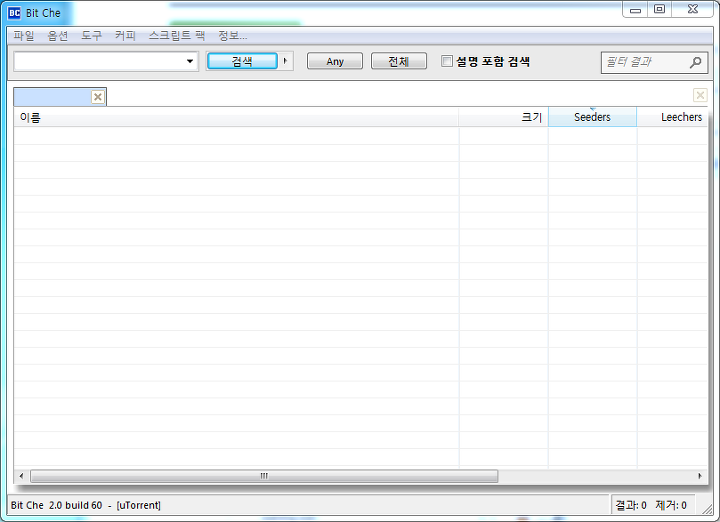Sort results by 이름 column
The image size is (720, 522).
(236, 117)
